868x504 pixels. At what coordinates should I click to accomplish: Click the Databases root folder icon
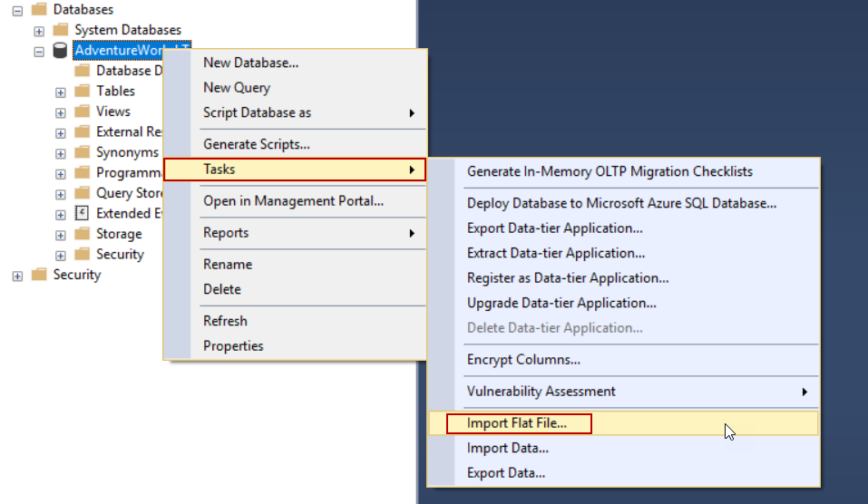tap(38, 10)
